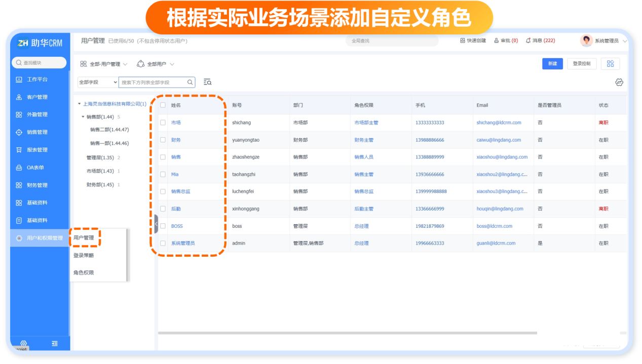Click the 审批 approval icon
The width and height of the screenshot is (642, 364).
coord(497,41)
